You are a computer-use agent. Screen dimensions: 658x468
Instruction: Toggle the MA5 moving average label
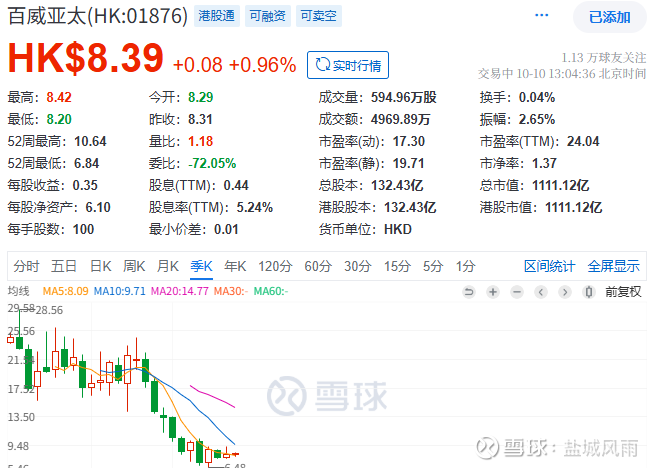[x=65, y=291]
